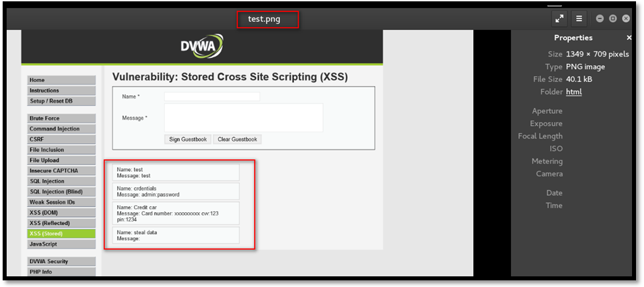Open the Home menu item
644x287 pixels.
[x=62, y=80]
